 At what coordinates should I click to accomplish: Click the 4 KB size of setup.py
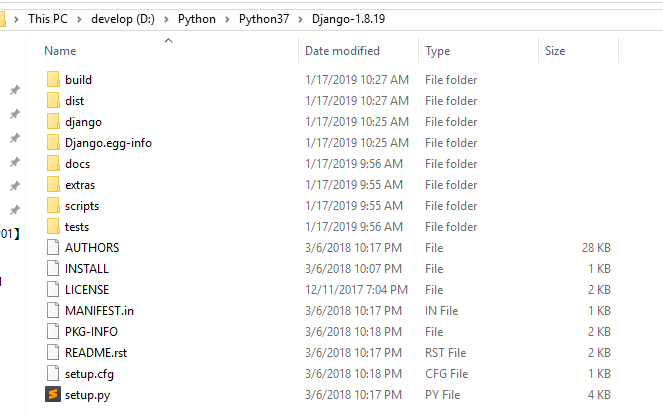pos(599,395)
